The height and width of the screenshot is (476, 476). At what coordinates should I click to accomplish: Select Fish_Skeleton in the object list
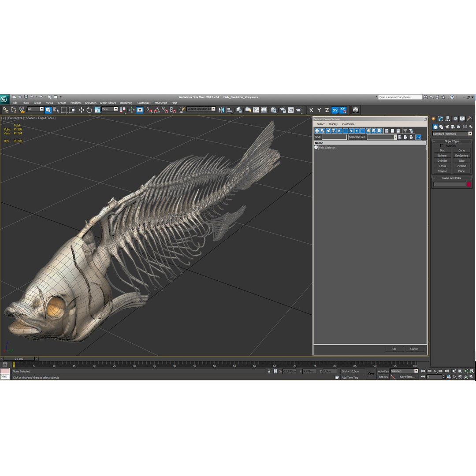click(327, 148)
